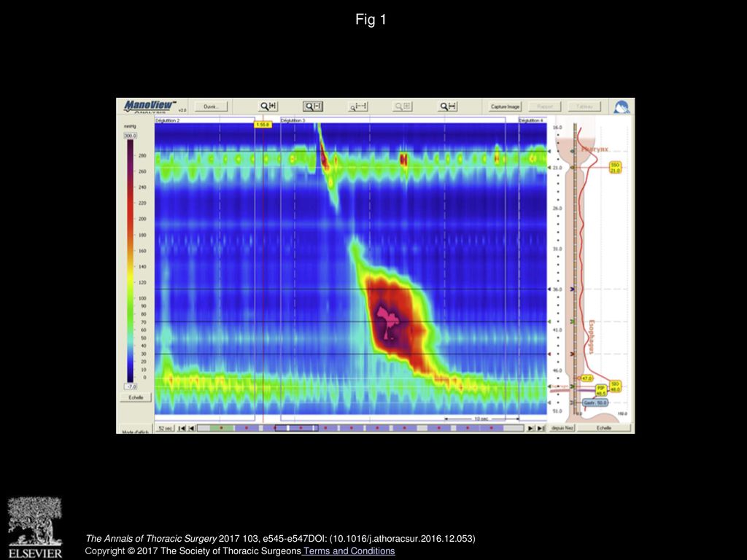Click the 52 sec duration button
This screenshot has width=747, height=560.
click(x=165, y=428)
